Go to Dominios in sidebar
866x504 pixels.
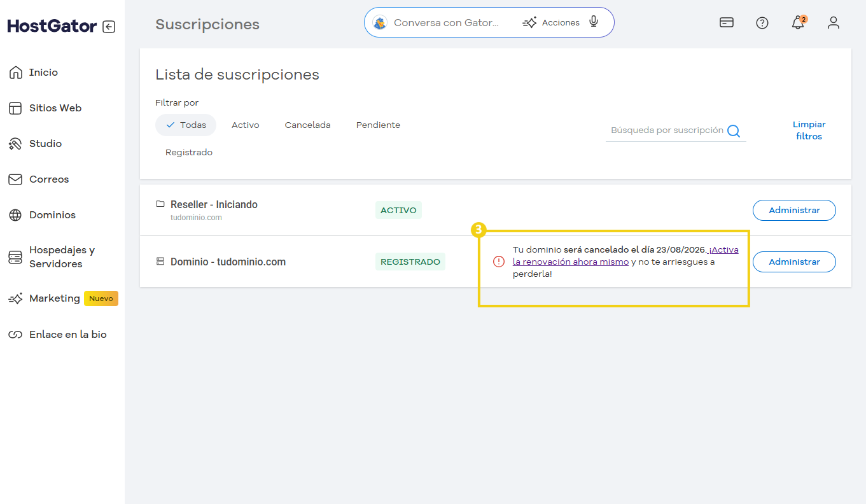52,215
